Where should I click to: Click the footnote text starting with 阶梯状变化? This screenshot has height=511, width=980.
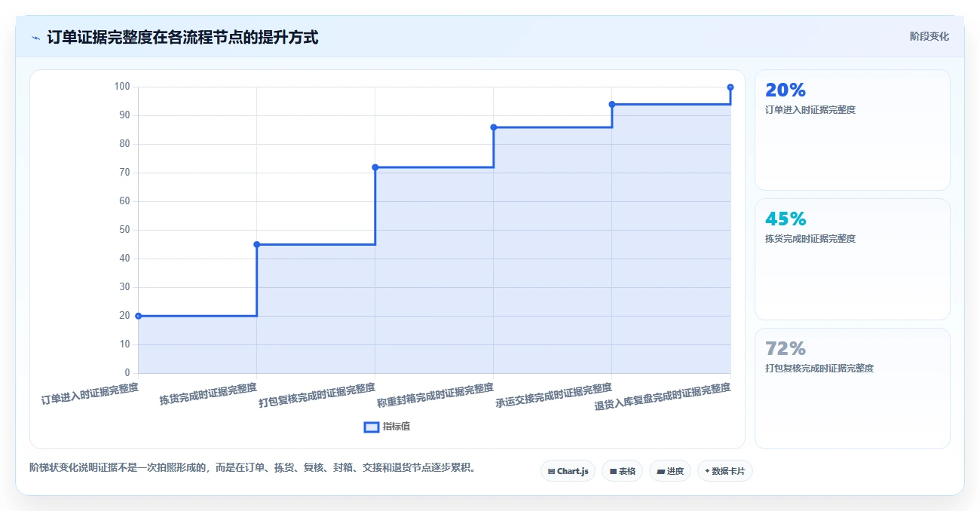coord(253,467)
